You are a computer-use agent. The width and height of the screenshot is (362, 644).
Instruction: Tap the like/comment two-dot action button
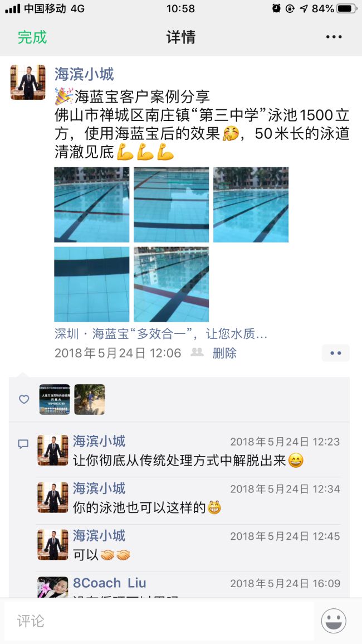(336, 353)
